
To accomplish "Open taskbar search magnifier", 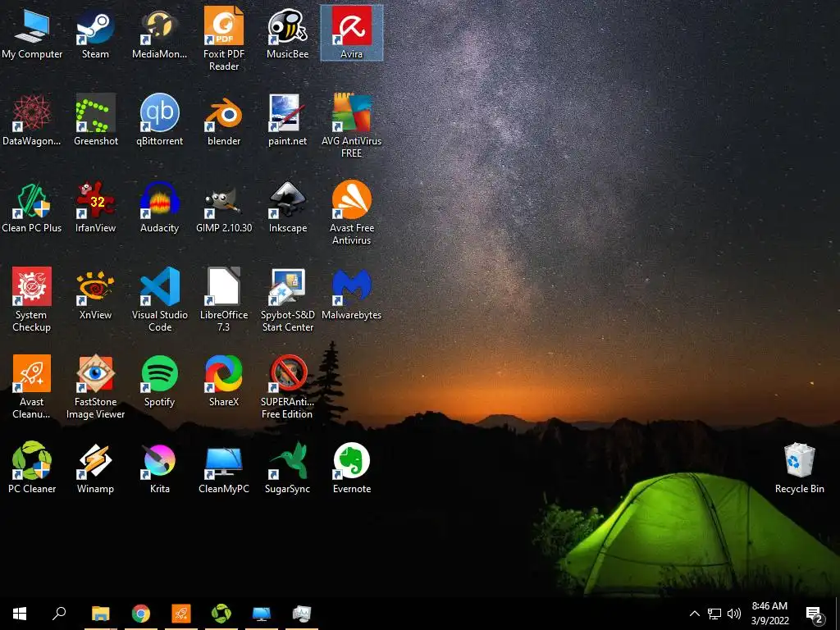I will point(59,614).
